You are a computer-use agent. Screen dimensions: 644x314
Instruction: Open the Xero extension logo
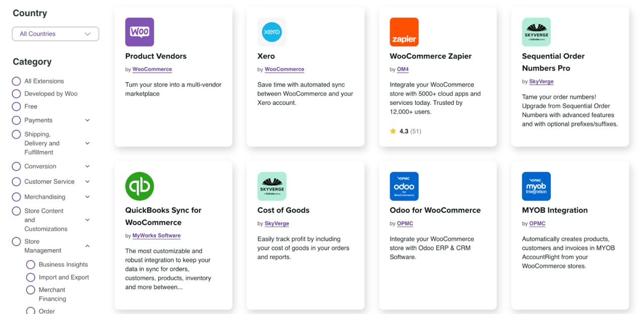tap(272, 32)
